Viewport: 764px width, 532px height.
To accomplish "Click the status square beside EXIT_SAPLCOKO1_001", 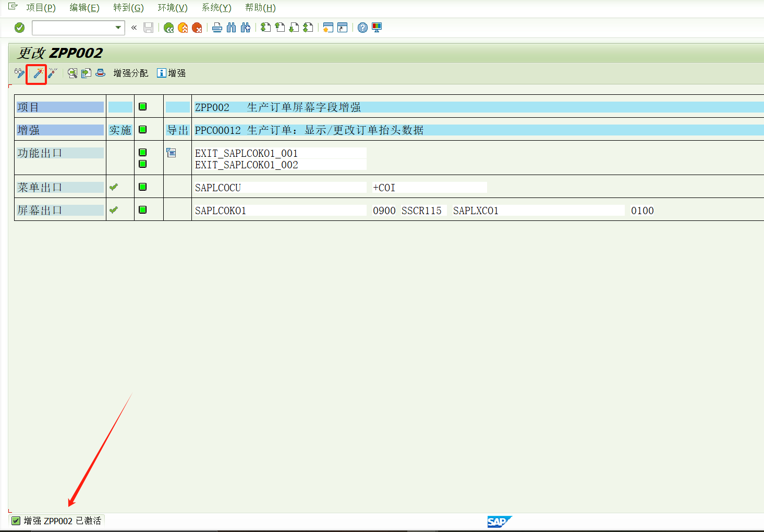I will coord(143,153).
